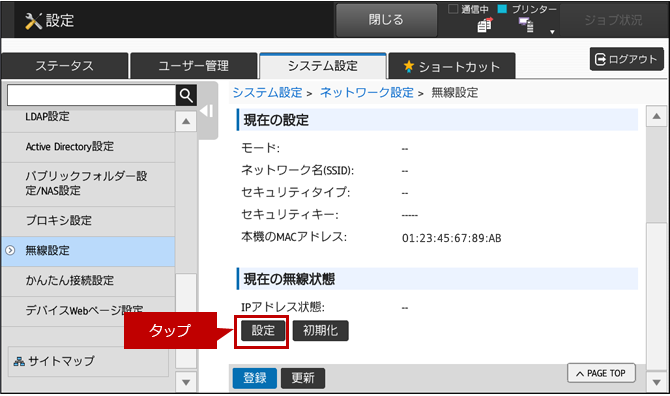
Task: Click the 無線設定 circle arrow icon
Action: click(10, 251)
